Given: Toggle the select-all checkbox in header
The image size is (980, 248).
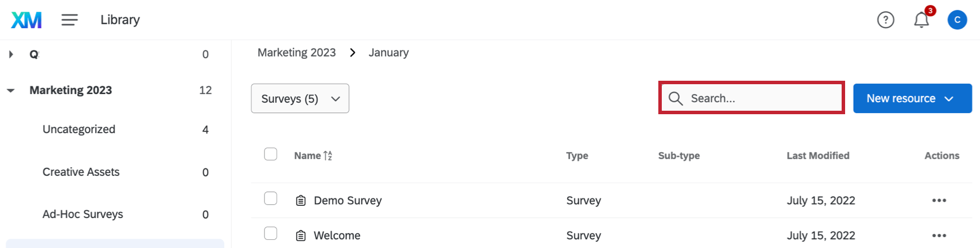Looking at the screenshot, I should click(270, 154).
